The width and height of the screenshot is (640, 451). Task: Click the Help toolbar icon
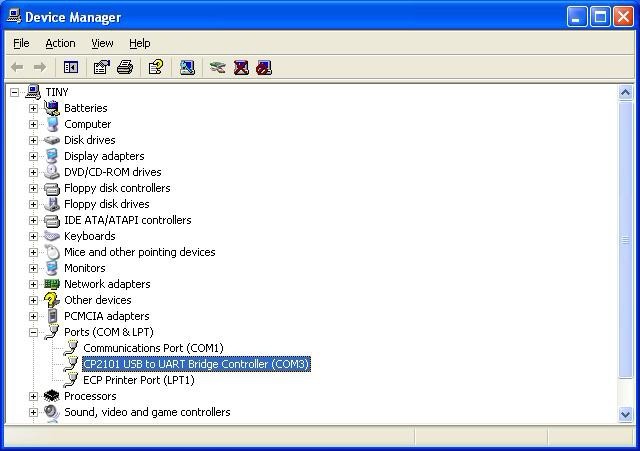[156, 67]
